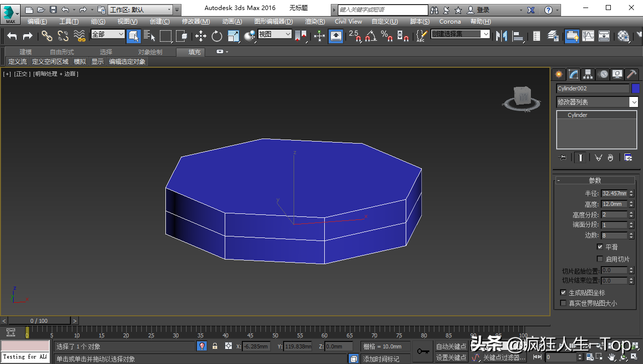Open the 视图 reference coordinate dropdown
Viewport: 643px width, 364px height.
pos(275,34)
